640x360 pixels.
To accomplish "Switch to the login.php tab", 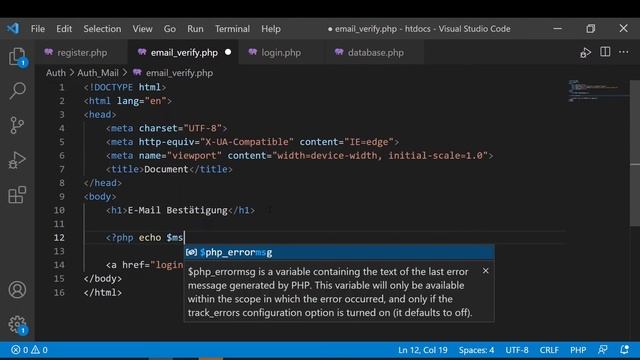I will click(281, 53).
